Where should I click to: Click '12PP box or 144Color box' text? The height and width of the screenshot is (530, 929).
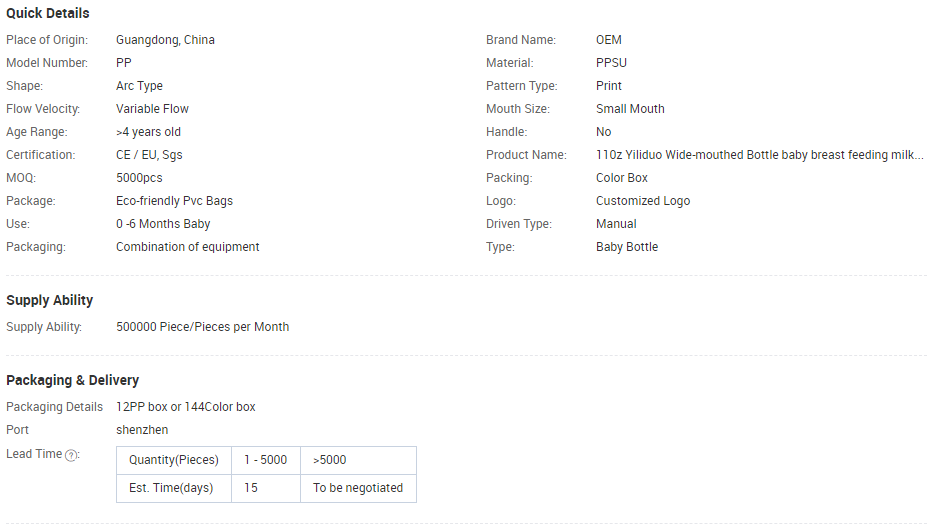coord(185,407)
